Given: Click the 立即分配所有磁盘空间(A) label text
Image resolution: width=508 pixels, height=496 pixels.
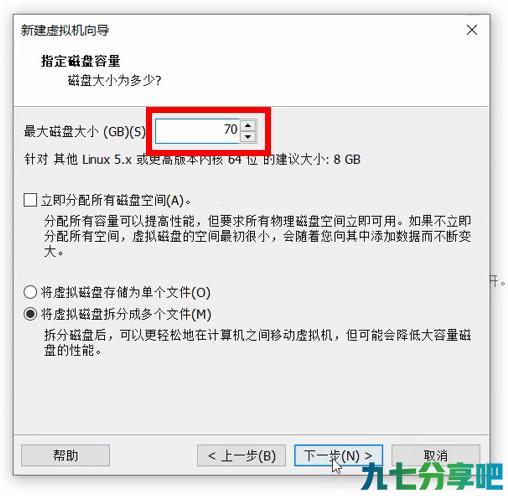Looking at the screenshot, I should [116, 201].
